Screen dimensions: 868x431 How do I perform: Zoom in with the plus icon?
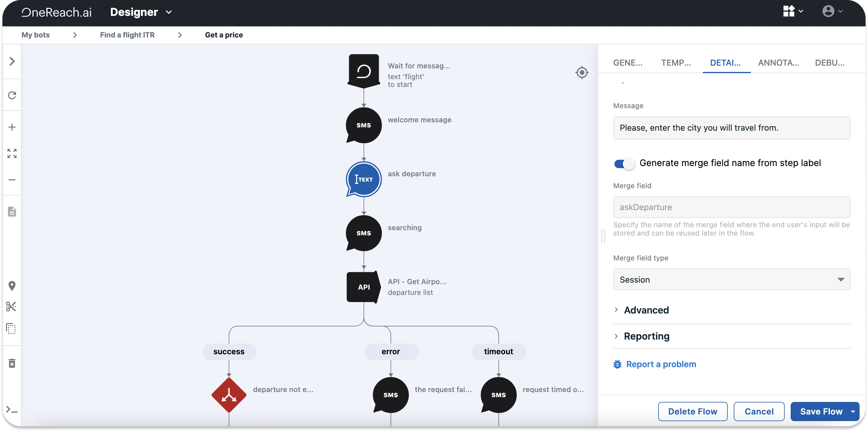pos(12,127)
